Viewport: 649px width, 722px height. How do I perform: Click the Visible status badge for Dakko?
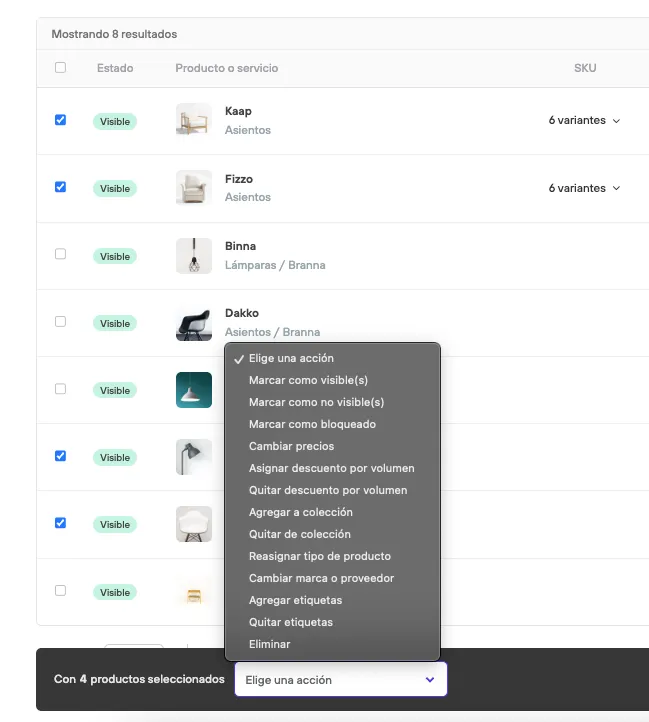(x=115, y=324)
